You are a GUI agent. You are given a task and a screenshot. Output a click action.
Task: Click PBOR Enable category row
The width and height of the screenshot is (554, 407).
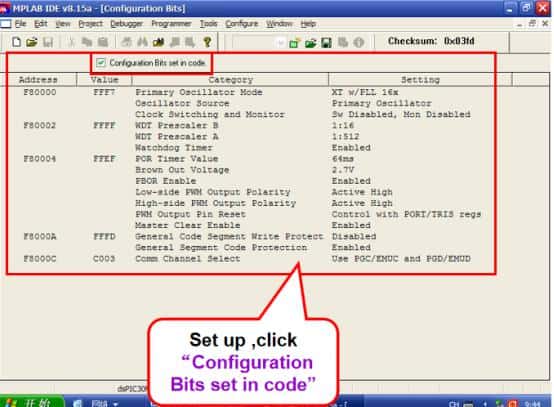click(x=166, y=181)
